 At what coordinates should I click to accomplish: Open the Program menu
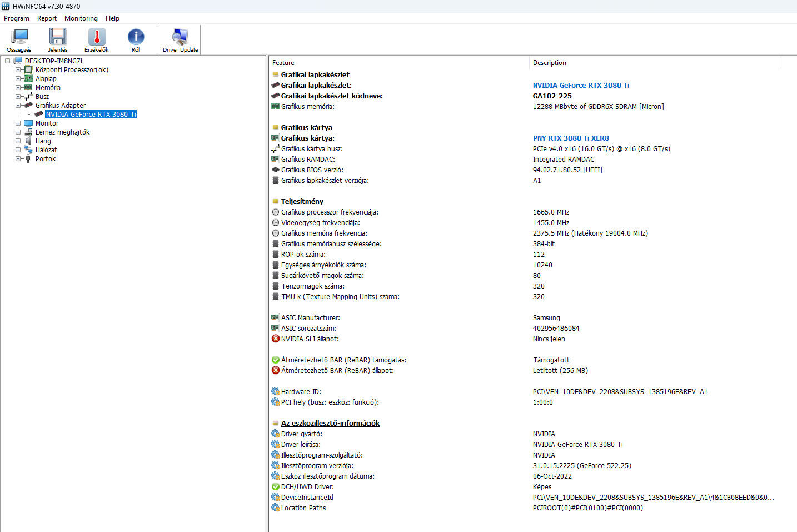tap(17, 18)
